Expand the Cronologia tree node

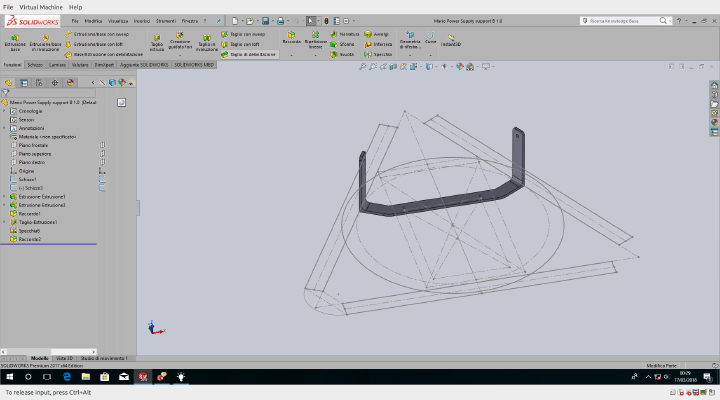[x=5, y=111]
